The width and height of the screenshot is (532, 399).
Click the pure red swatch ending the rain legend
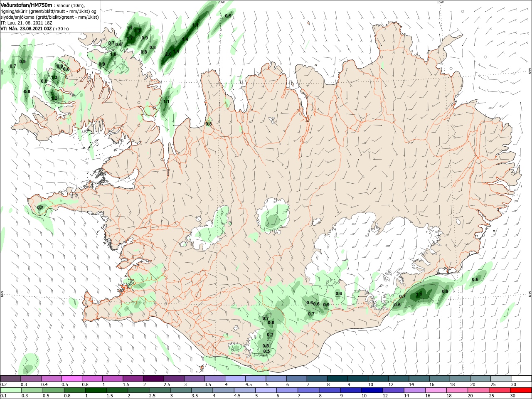pyautogui.click(x=521, y=390)
